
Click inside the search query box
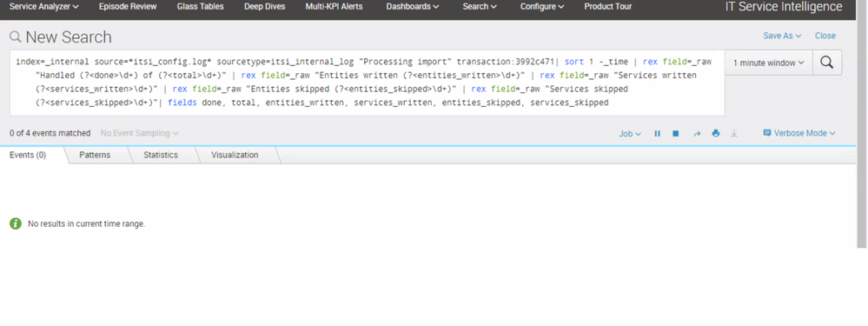tap(367, 83)
